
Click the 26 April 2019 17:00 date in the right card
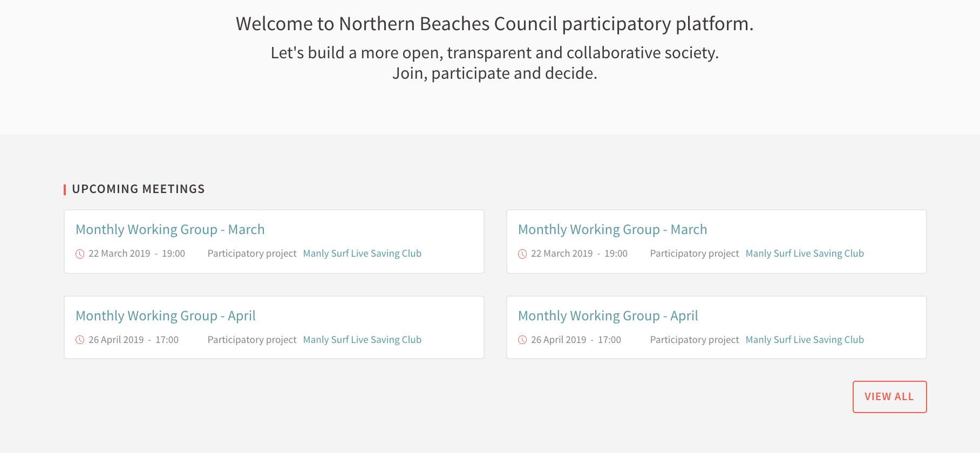click(576, 340)
